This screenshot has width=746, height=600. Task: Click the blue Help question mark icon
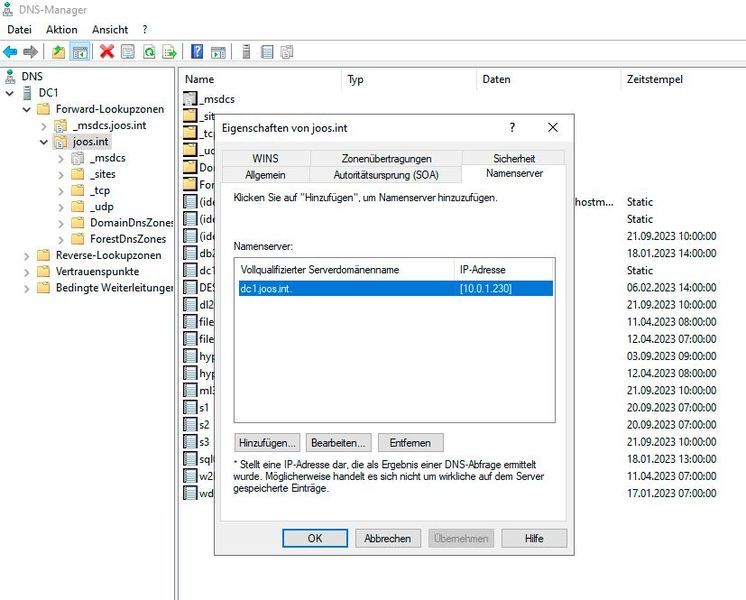tap(197, 51)
